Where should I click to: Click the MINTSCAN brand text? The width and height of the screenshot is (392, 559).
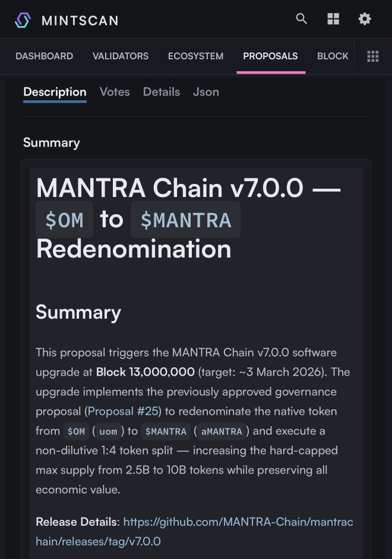click(80, 20)
